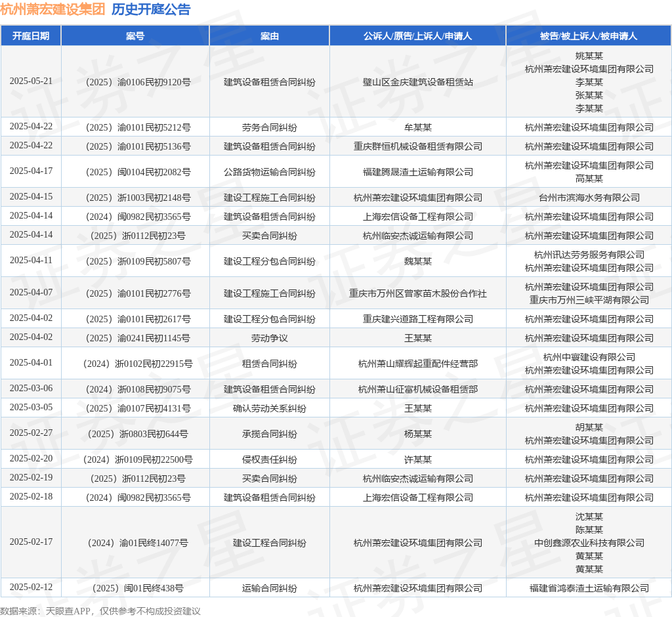Screen dimensions: 672x617
Task: Click plaintiff 重庆群恒机械设备租赁有限公司
Action: [417, 146]
